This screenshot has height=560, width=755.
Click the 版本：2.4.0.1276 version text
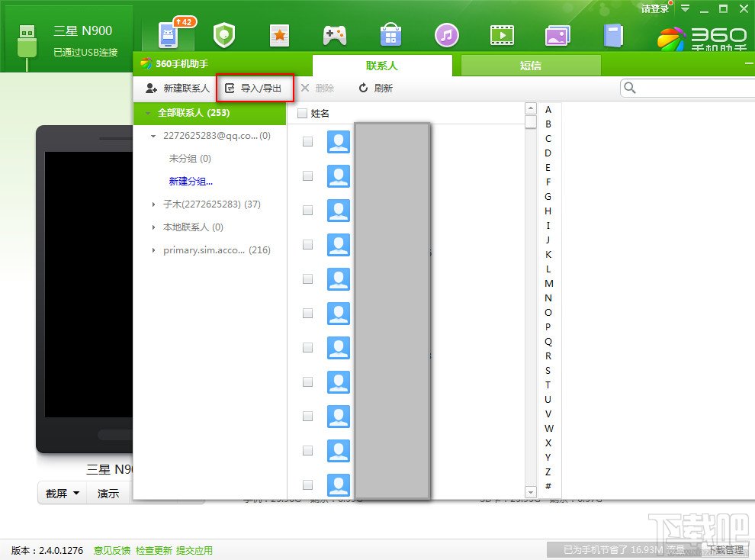click(47, 550)
